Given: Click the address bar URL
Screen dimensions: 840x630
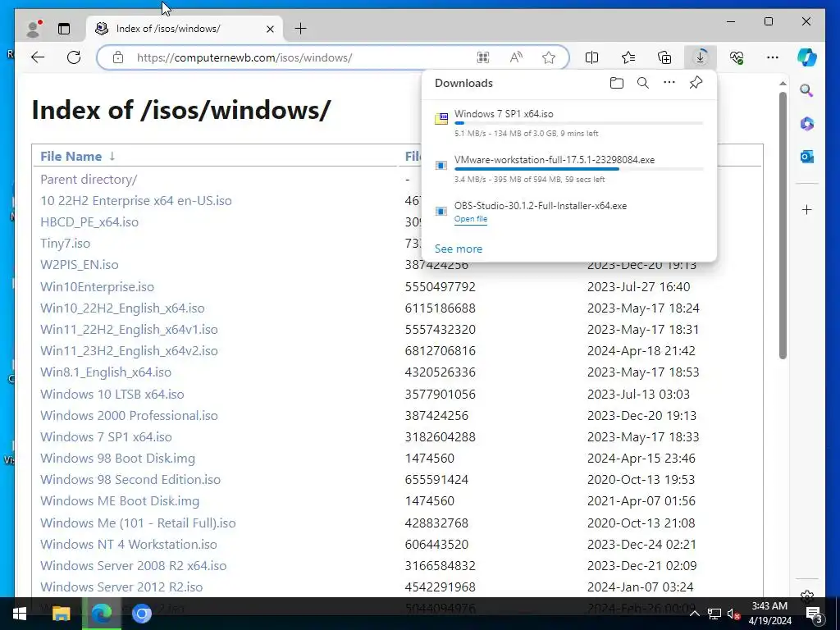Looking at the screenshot, I should (x=244, y=57).
